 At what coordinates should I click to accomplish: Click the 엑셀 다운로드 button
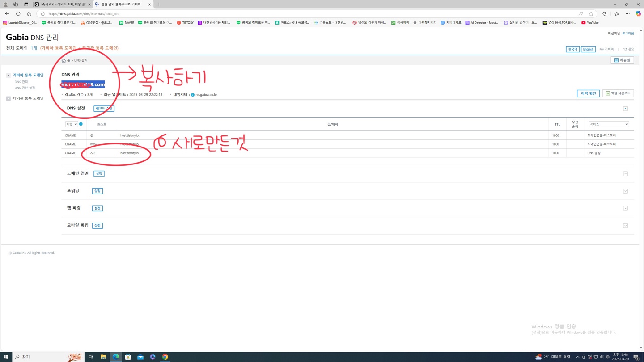tap(618, 93)
